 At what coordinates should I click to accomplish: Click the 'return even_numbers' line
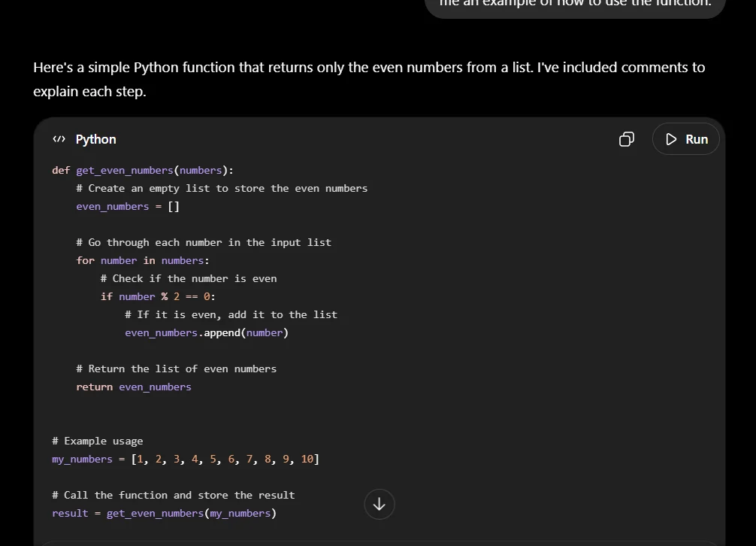point(134,387)
